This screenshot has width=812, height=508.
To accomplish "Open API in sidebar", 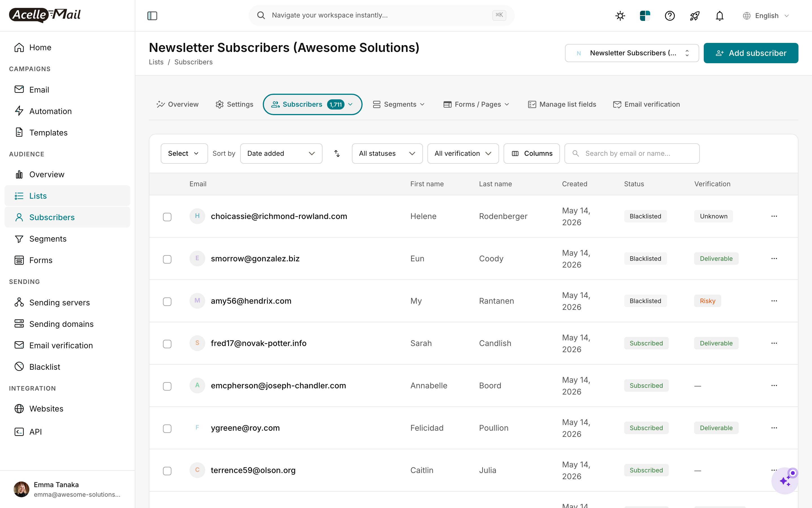I will coord(67,432).
